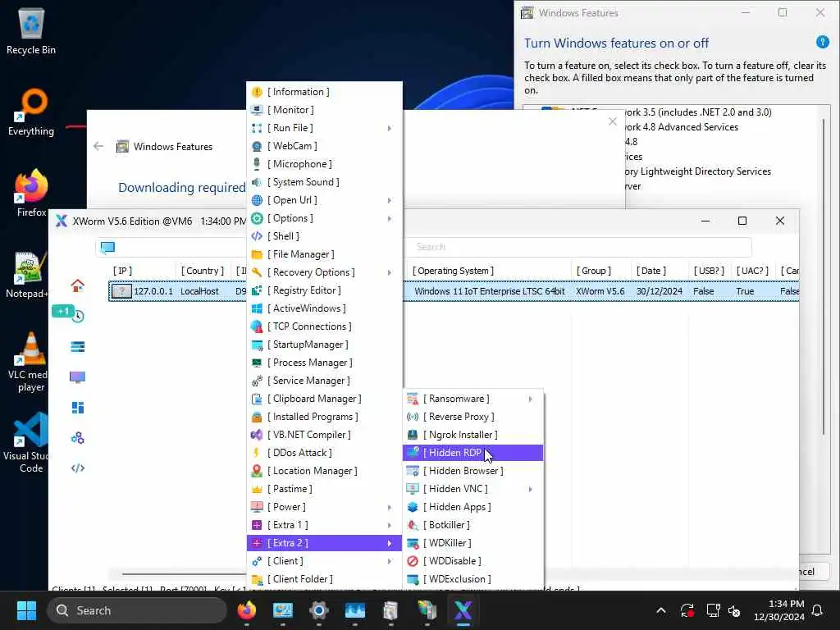The image size is (840, 630).
Task: Click the Notepad++ desktop shortcut
Action: (x=28, y=276)
